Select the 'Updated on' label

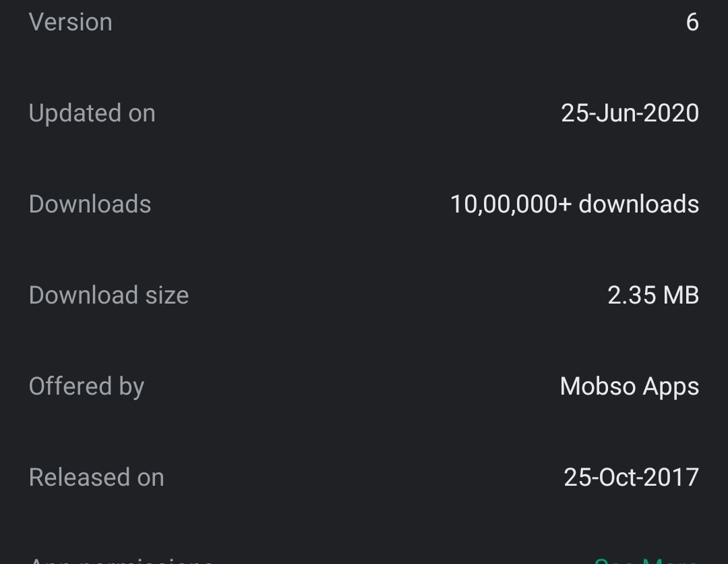[92, 113]
